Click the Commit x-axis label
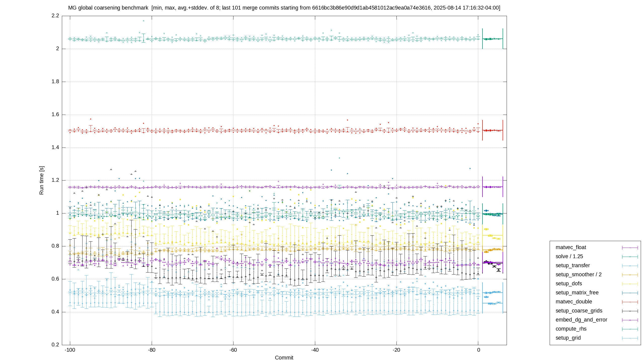This screenshot has width=644, height=362. (x=284, y=358)
